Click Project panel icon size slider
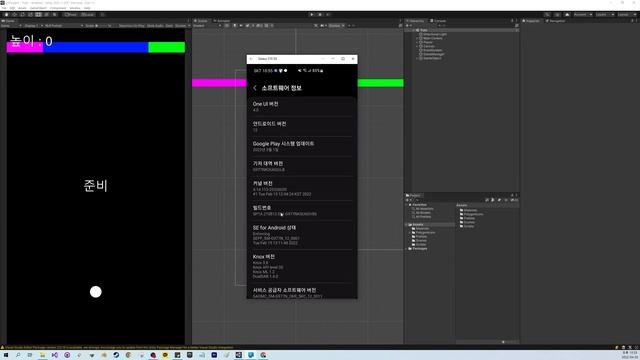The image size is (640, 360). pos(507,342)
